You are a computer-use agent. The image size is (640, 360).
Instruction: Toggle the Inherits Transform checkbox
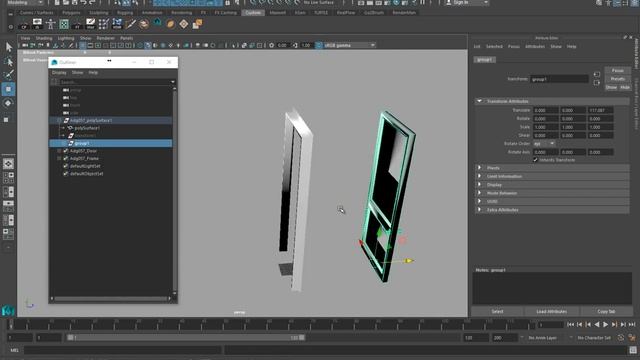click(535, 160)
